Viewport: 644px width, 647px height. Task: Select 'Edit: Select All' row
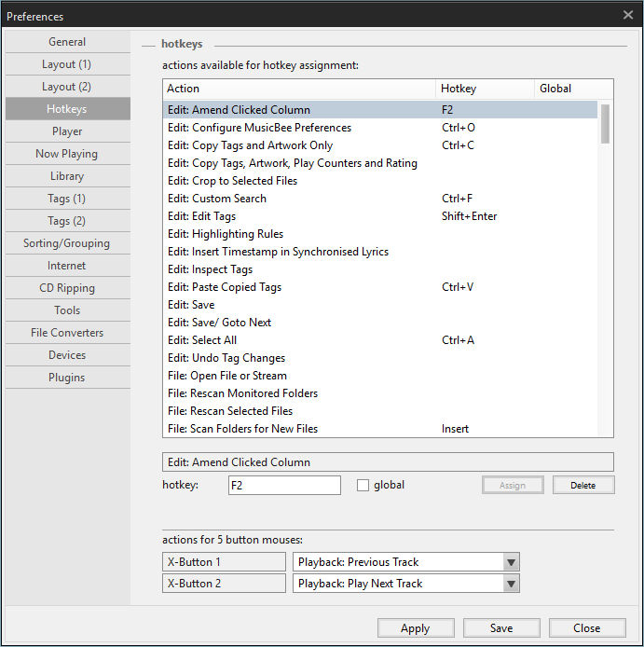pyautogui.click(x=380, y=340)
